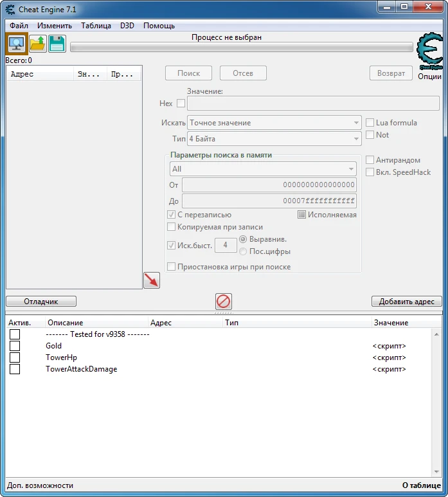448x497 pixels.
Task: Toggle Копируемая при записи checkbox
Action: [x=171, y=226]
